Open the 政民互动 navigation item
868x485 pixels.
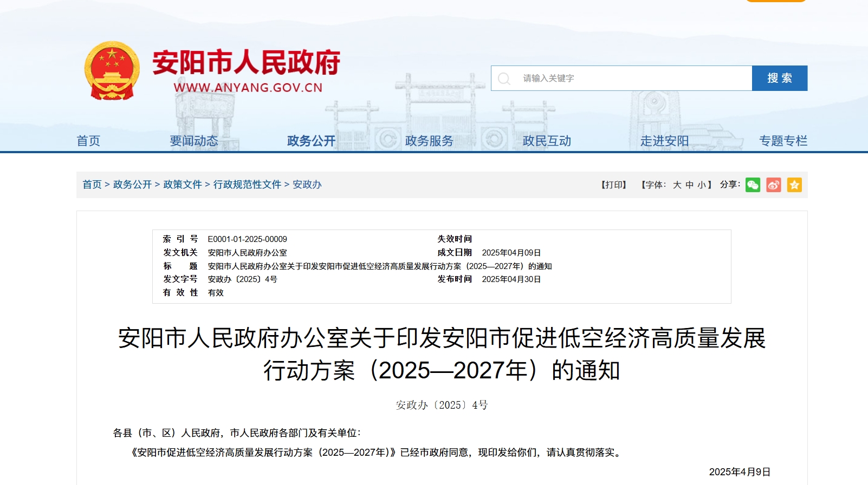[547, 141]
